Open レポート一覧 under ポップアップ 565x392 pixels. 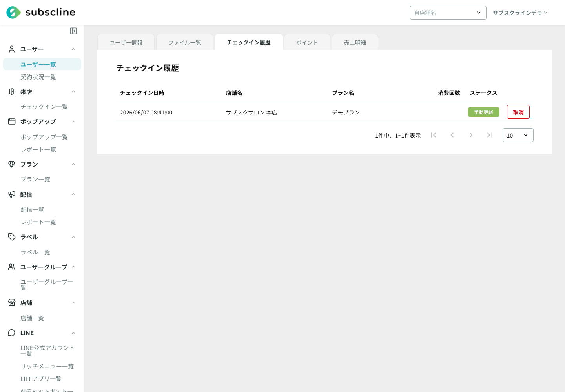(38, 149)
